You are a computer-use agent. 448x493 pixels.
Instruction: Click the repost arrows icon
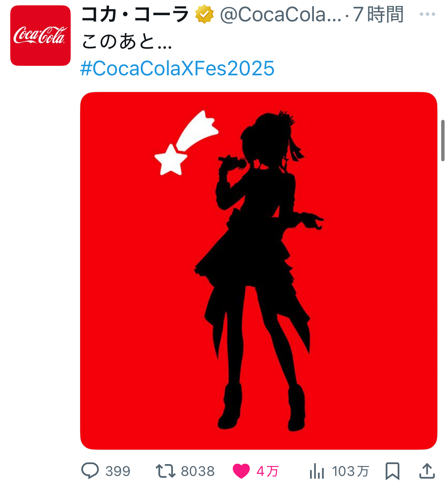165,471
